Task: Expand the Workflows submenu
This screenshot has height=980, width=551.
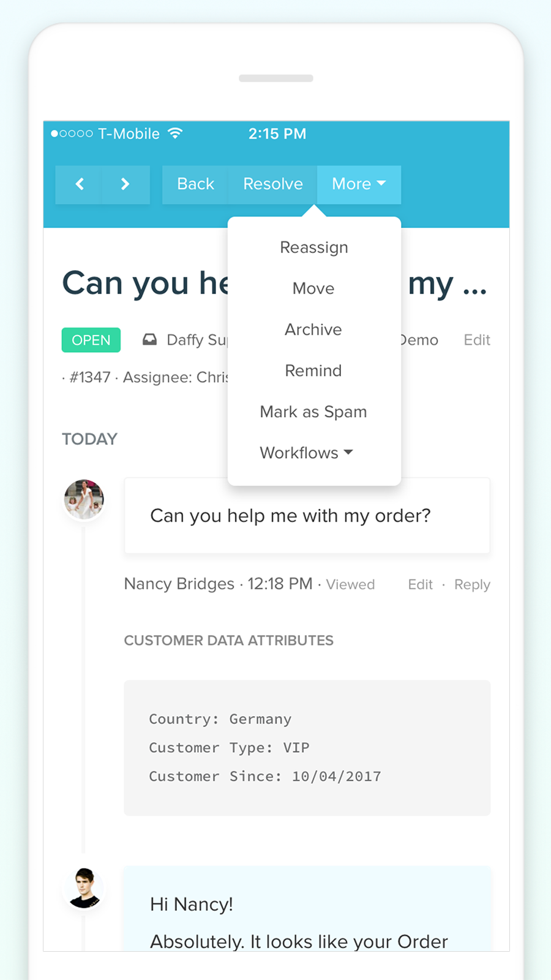Action: tap(306, 453)
